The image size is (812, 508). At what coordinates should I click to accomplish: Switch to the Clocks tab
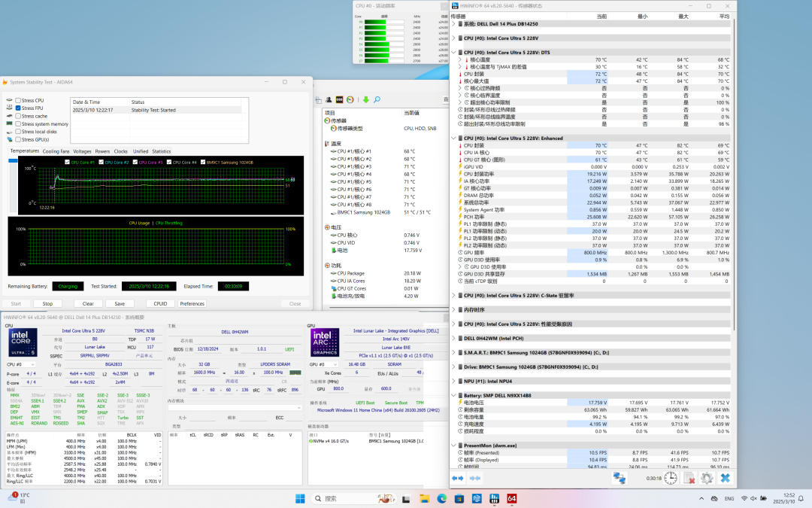(120, 151)
